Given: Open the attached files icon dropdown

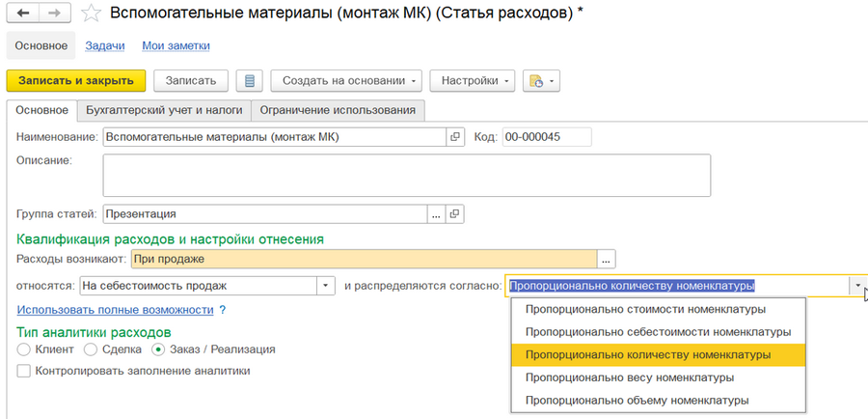Looking at the screenshot, I should [541, 81].
